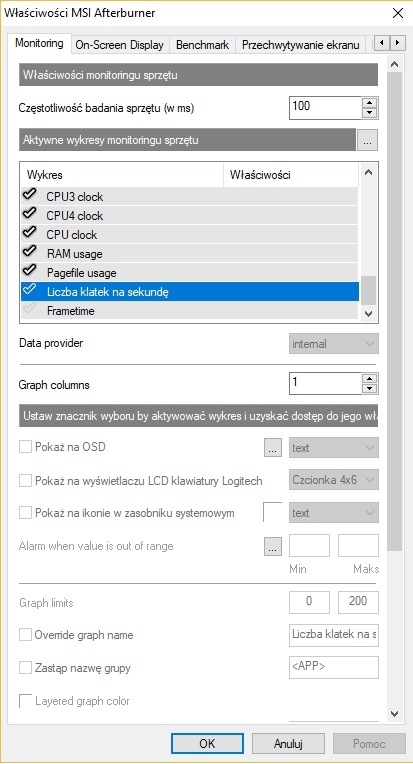Screen dimensions: 413x764
Task: Enable Pokaż na ikonie w zasobniku systemowym
Action: point(25,513)
